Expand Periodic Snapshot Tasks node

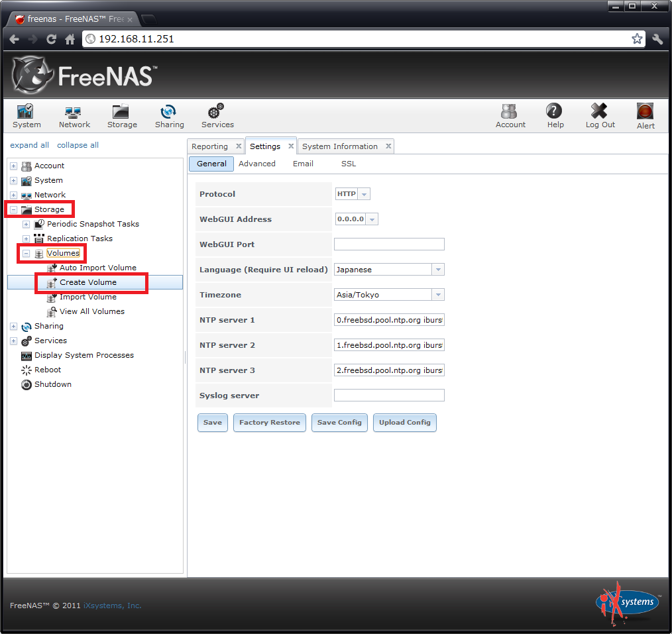coord(26,224)
